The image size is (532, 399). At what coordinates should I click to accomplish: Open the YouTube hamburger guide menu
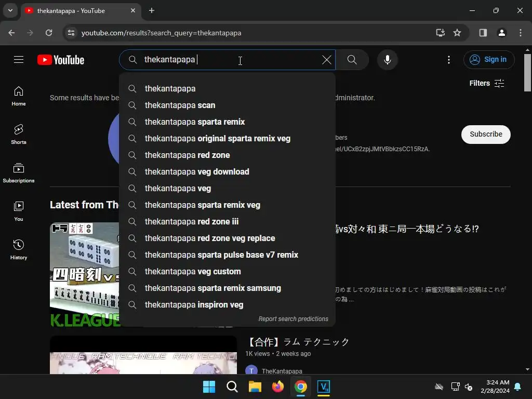point(19,60)
